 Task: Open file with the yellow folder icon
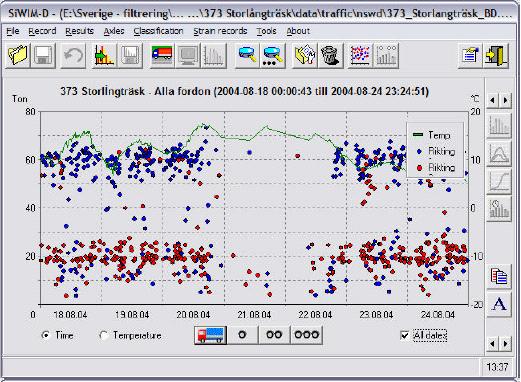point(18,55)
